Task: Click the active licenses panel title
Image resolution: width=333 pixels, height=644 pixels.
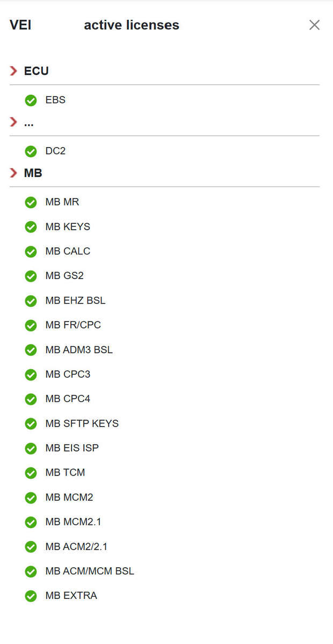Action: [132, 25]
